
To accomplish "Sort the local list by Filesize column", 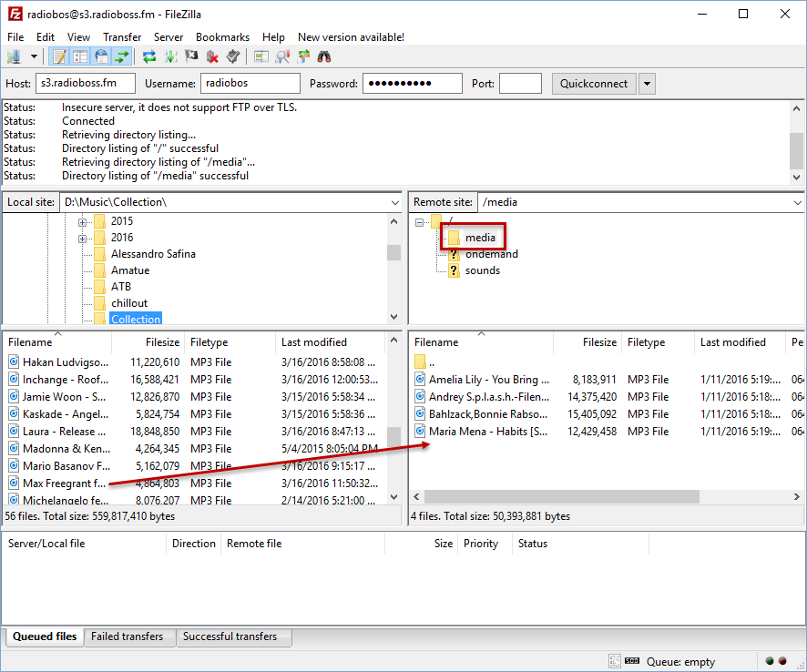I will (148, 342).
